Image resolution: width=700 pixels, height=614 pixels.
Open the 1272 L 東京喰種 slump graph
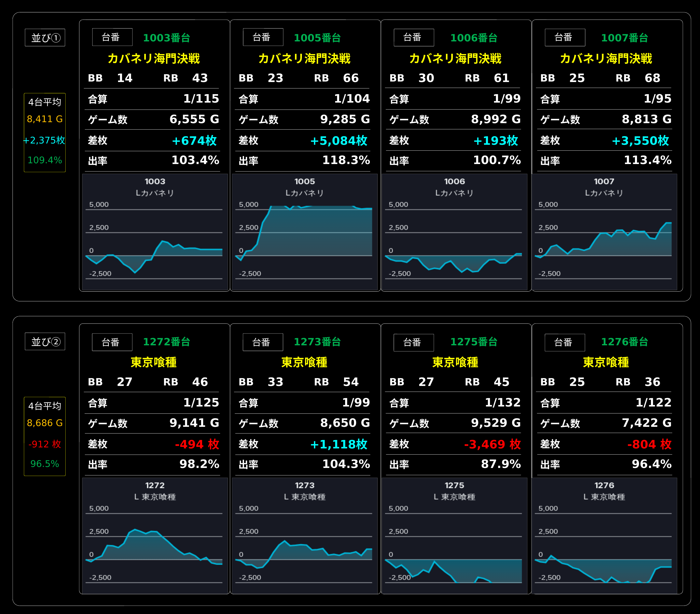155,536
